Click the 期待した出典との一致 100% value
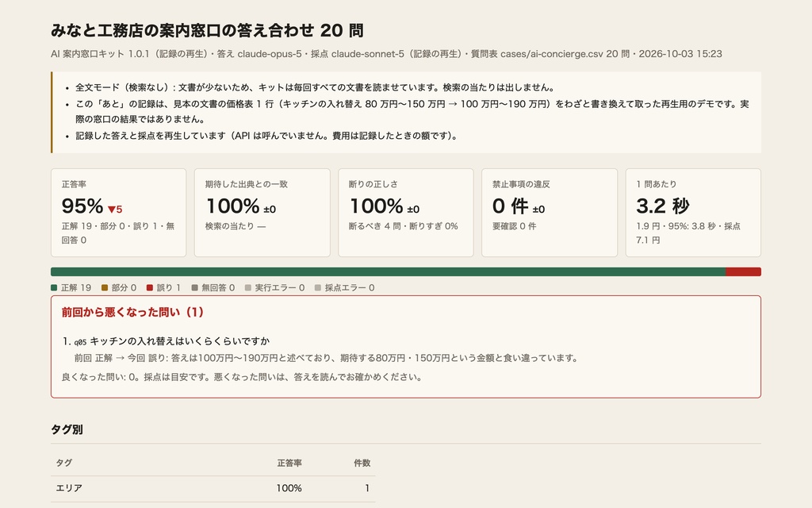 coord(232,206)
